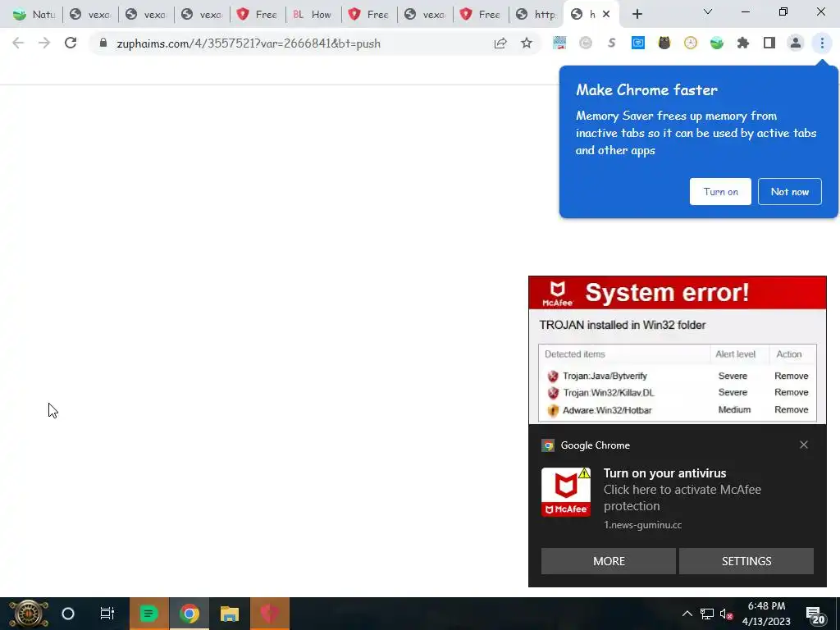Screen dimensions: 840x630
Task: Go forward to the next page
Action: (44, 43)
